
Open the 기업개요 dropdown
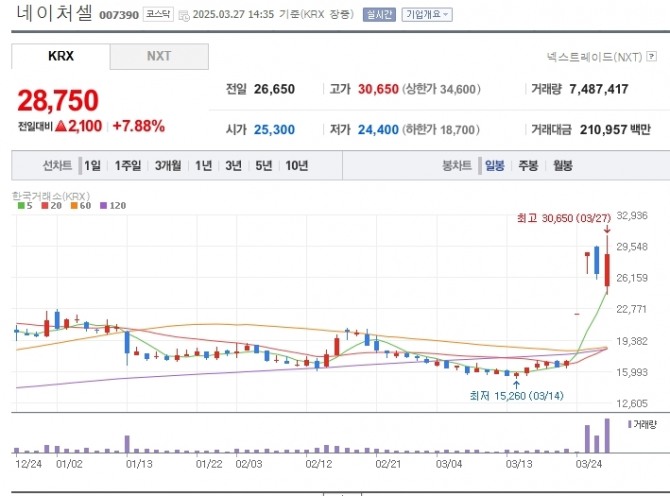[x=427, y=15]
